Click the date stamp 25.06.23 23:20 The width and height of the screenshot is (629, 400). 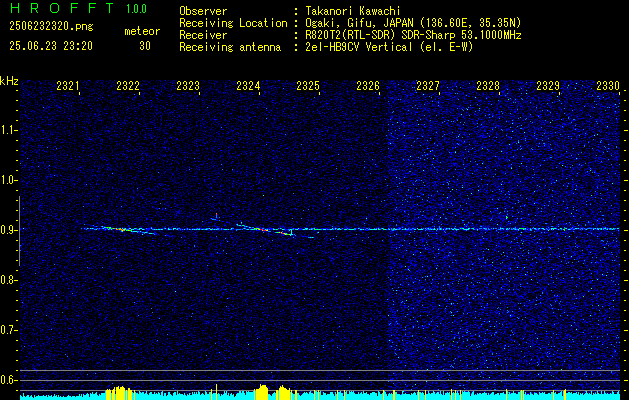(x=51, y=46)
